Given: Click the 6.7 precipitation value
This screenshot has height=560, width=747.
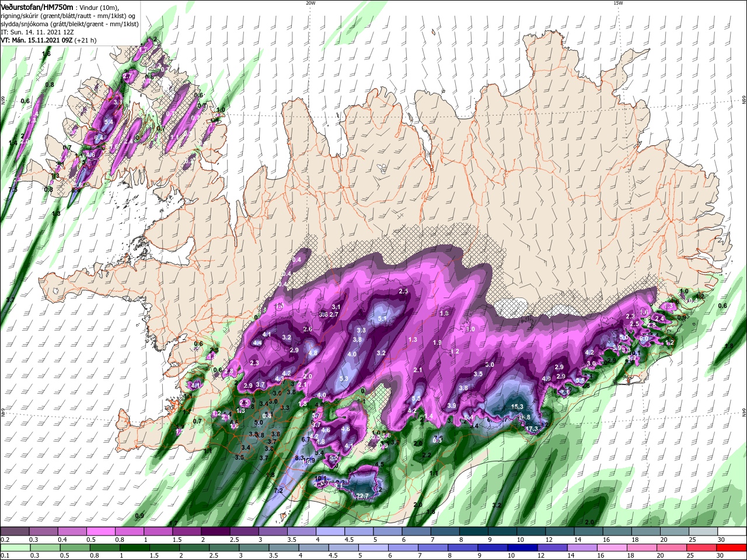Looking at the screenshot, I should click(306, 439).
